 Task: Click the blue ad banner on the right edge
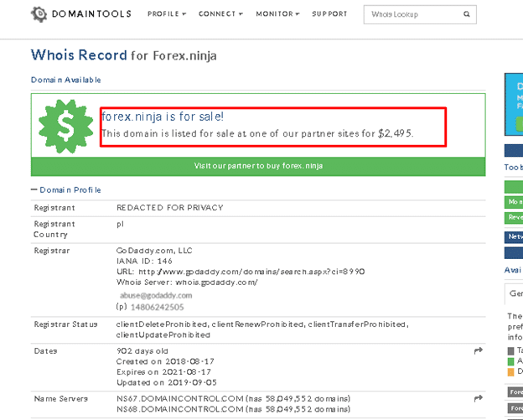pyautogui.click(x=514, y=105)
